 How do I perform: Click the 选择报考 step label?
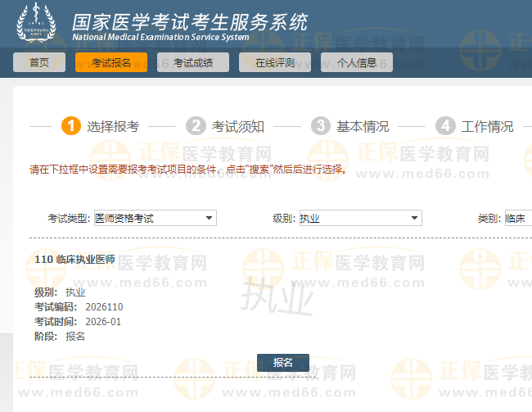(x=113, y=127)
